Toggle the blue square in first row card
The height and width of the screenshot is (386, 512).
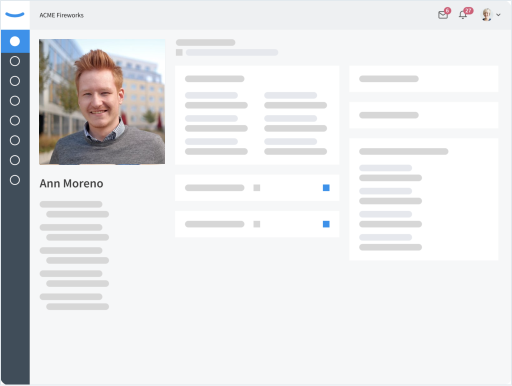(326, 188)
